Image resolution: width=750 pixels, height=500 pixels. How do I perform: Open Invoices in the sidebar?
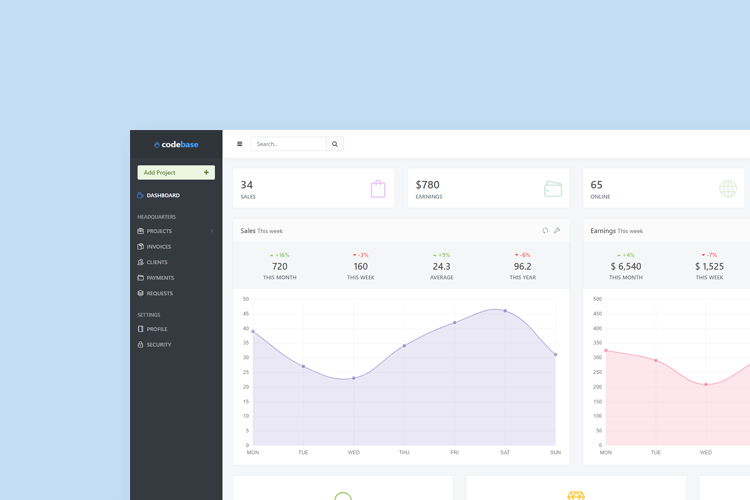[x=158, y=247]
